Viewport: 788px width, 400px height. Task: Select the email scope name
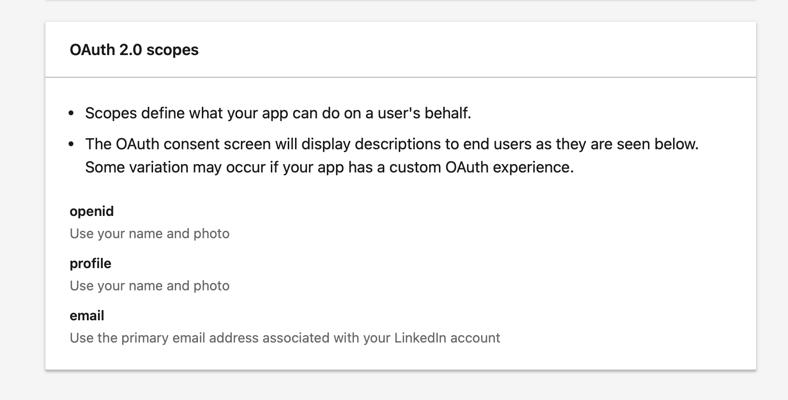point(87,316)
